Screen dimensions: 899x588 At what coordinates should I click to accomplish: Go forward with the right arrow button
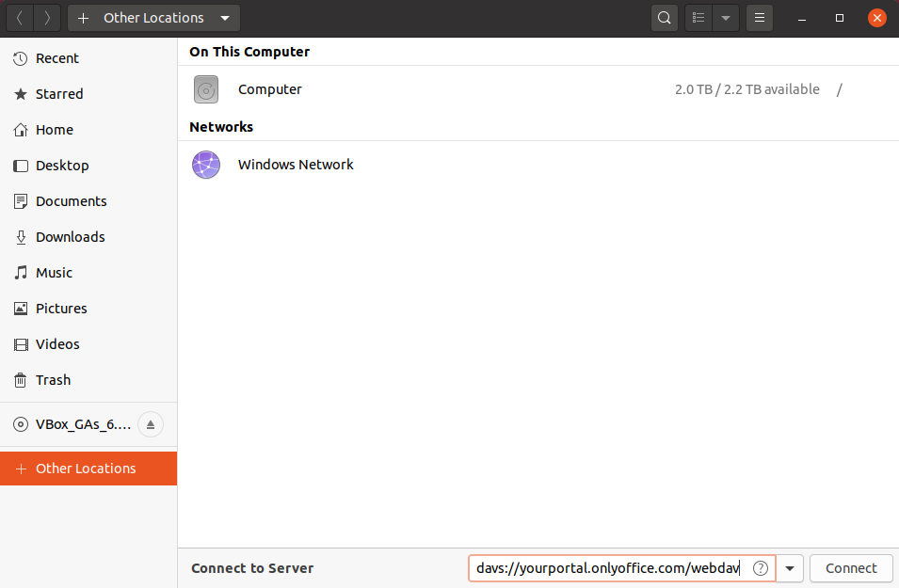[x=47, y=18]
